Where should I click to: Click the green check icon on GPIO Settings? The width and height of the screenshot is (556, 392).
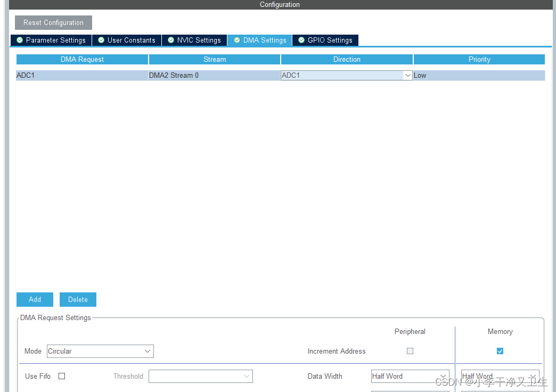(301, 40)
